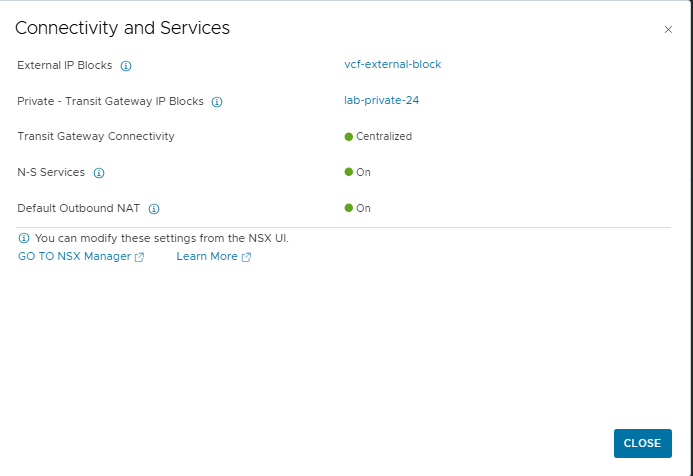Click info icon beside External IP Blocks
Screen dimensions: 693x476
(126, 66)
